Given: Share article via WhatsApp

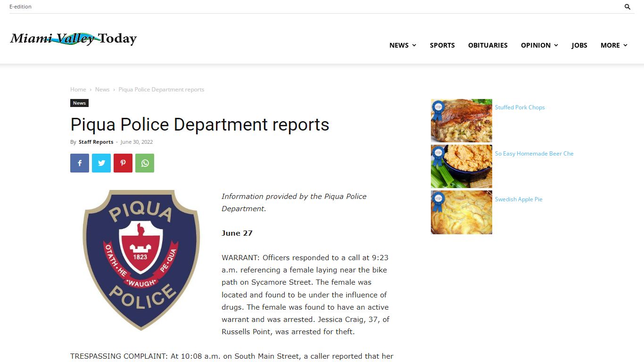Looking at the screenshot, I should point(145,163).
